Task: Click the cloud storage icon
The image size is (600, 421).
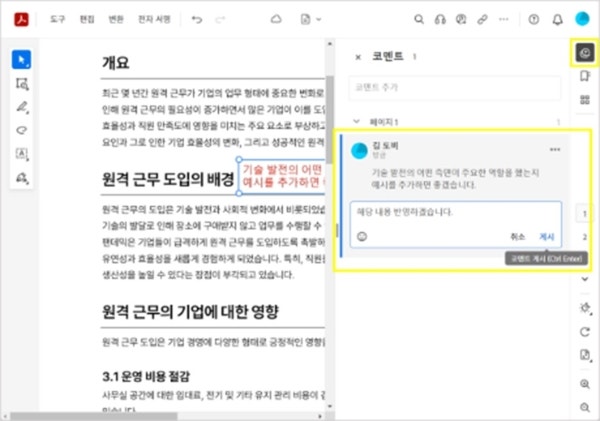Action: [x=276, y=19]
